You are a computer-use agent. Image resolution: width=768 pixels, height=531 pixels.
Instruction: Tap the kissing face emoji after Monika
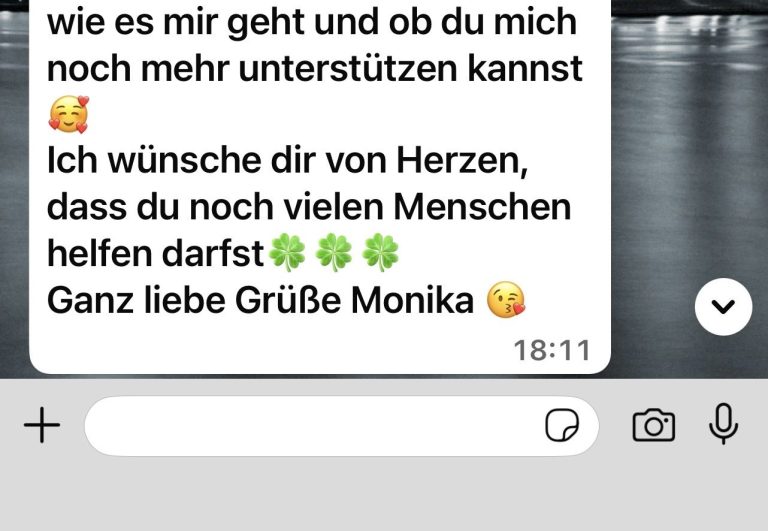[505, 299]
